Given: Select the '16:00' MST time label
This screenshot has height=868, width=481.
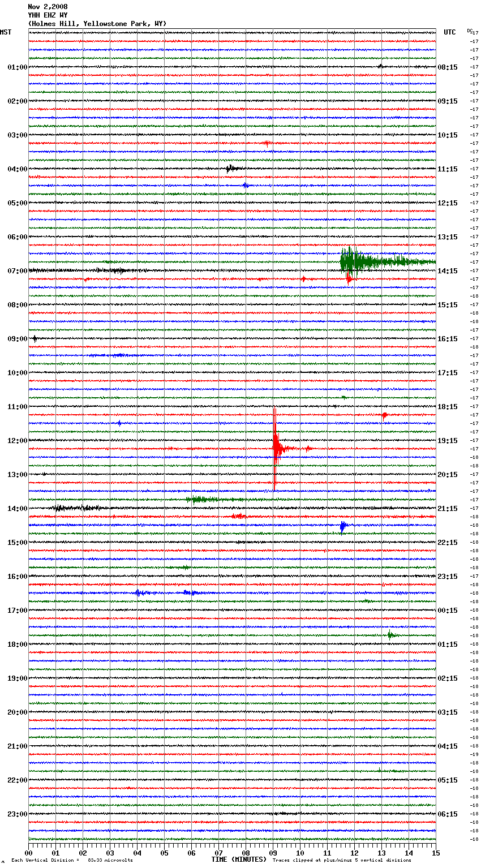Looking at the screenshot, I should 18,577.
